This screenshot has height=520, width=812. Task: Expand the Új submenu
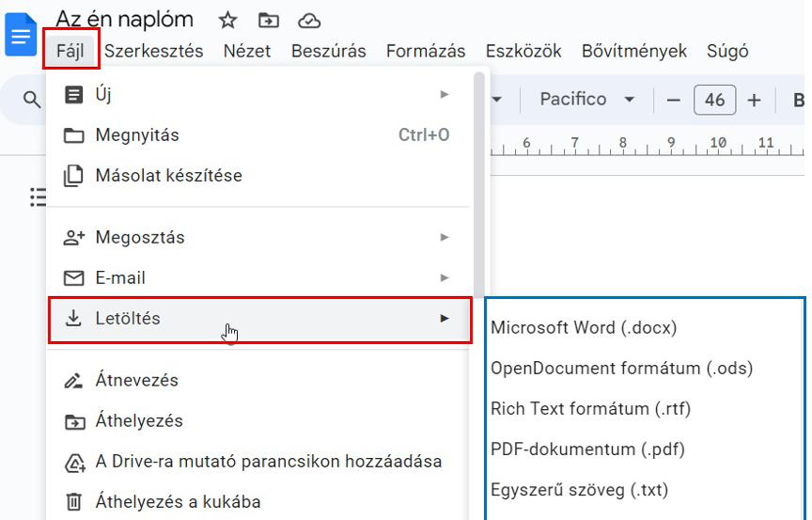click(259, 94)
